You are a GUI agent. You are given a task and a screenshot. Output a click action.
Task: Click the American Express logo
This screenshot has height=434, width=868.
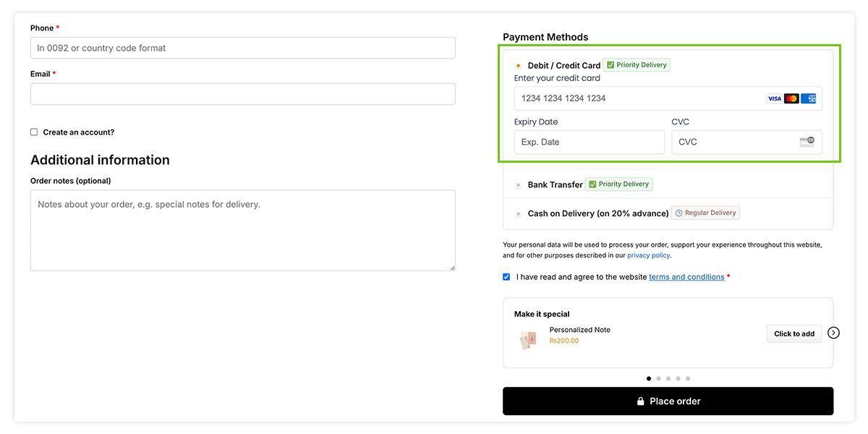point(809,98)
